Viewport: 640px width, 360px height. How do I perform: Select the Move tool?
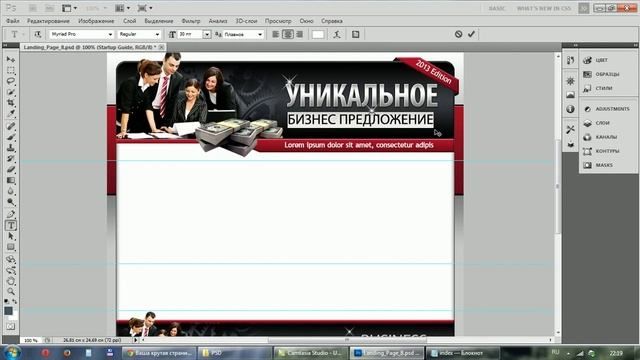(11, 60)
